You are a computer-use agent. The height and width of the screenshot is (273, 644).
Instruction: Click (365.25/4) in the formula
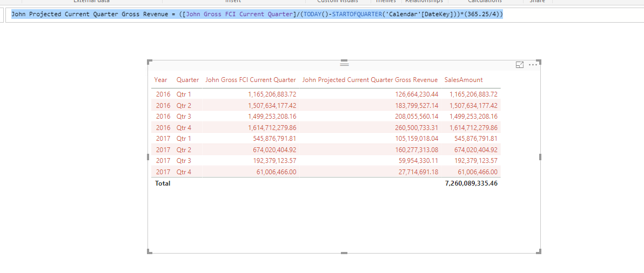pyautogui.click(x=482, y=15)
